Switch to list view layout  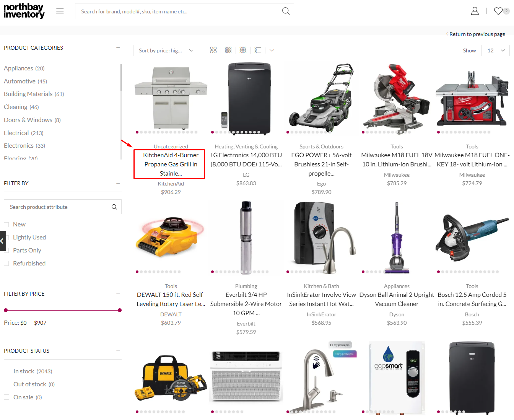coord(258,50)
